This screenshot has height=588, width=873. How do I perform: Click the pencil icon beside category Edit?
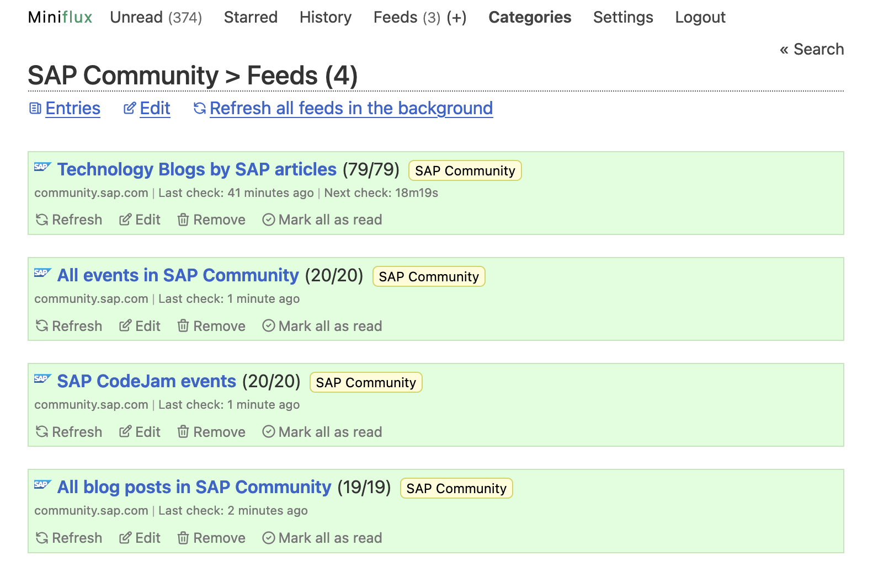(130, 109)
